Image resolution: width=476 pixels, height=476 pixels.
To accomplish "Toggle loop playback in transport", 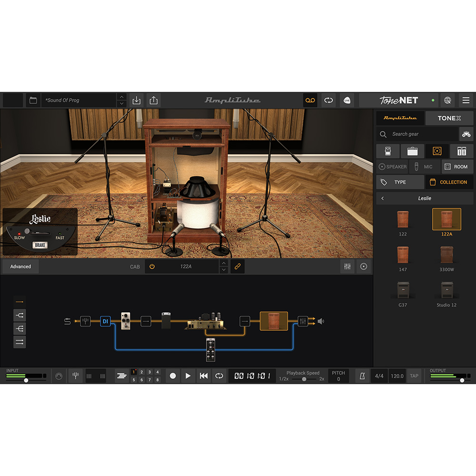I will pyautogui.click(x=219, y=376).
